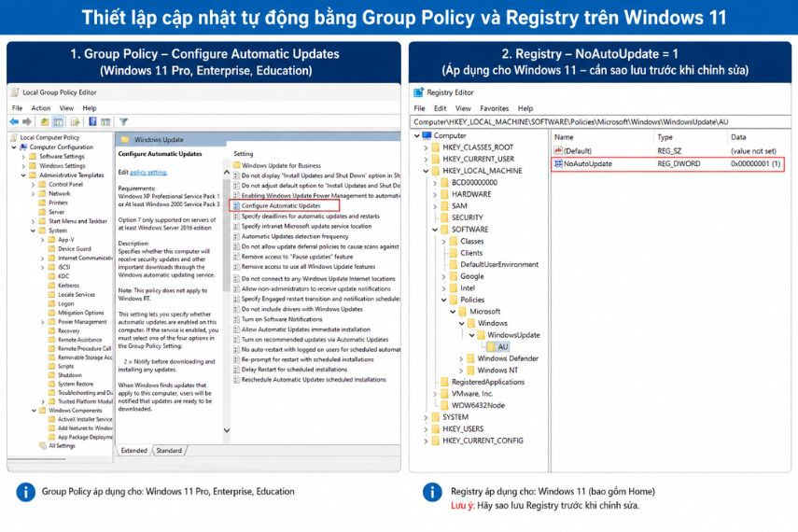The width and height of the screenshot is (798, 532).
Task: Collapse the WindowsUpdate registry key
Action: (x=471, y=335)
